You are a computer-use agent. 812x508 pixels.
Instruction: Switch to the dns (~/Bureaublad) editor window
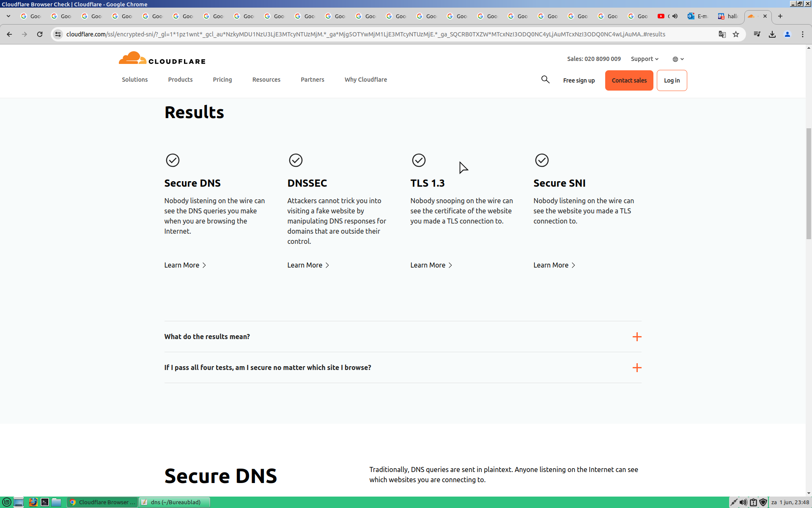coord(175,502)
